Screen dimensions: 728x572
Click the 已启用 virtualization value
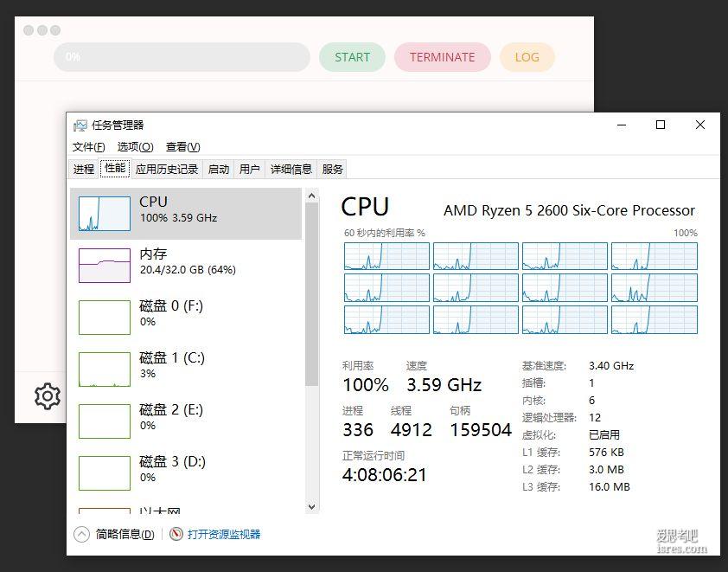point(604,435)
